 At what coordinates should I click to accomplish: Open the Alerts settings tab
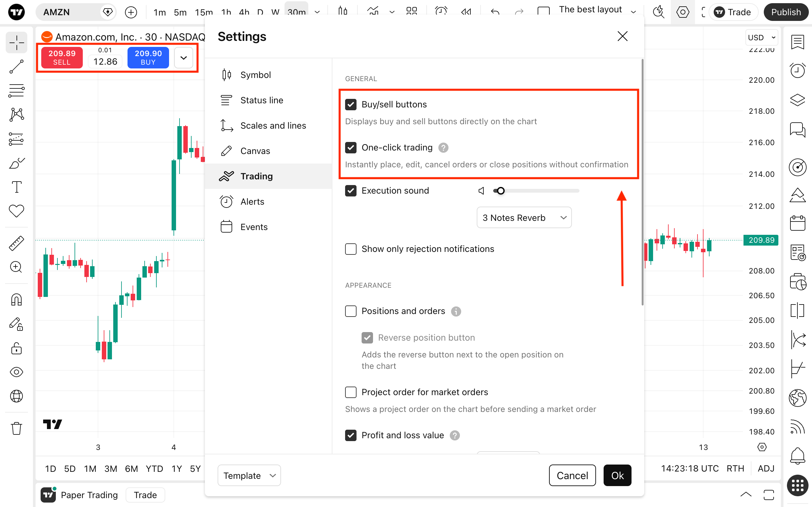click(252, 202)
